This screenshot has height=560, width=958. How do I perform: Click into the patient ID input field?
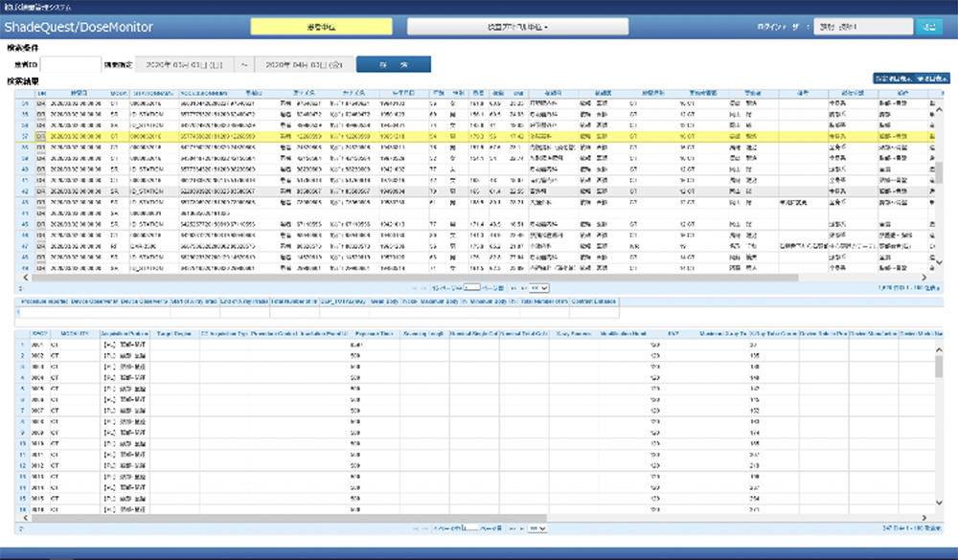pos(70,64)
